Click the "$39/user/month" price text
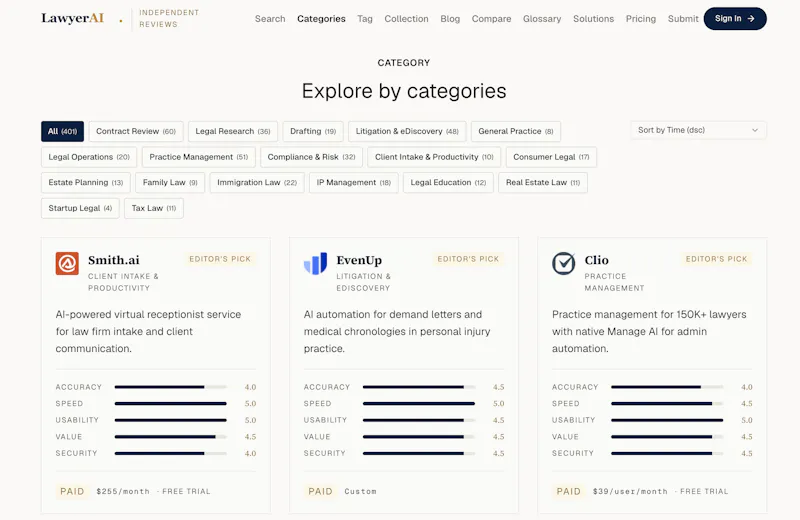This screenshot has height=520, width=800. pos(630,491)
